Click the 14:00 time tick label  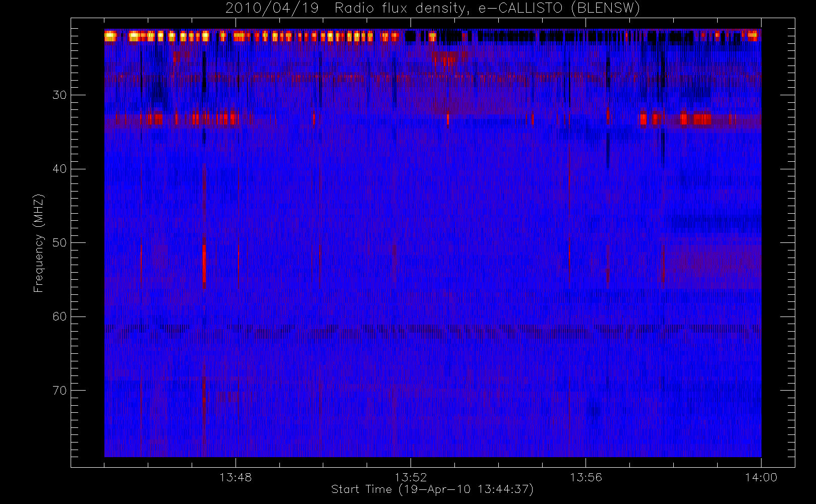pos(761,477)
